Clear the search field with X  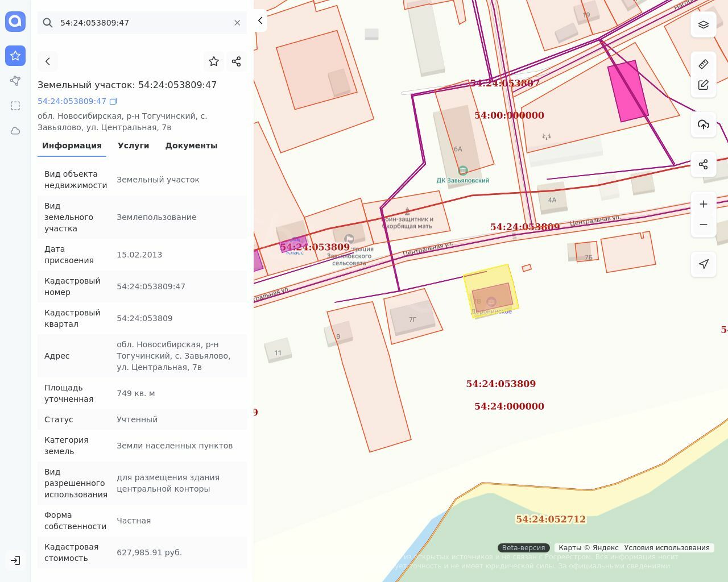coord(237,23)
